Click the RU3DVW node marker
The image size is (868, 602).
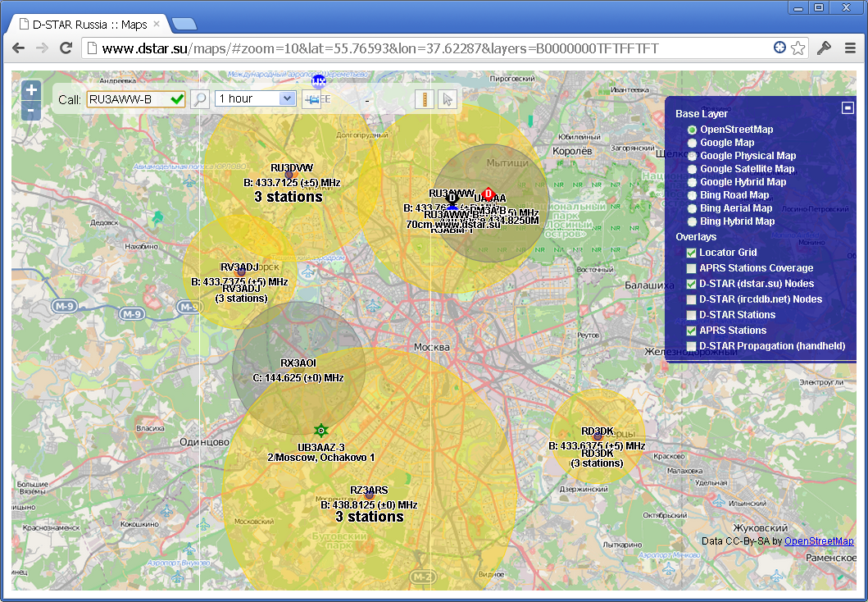289,175
